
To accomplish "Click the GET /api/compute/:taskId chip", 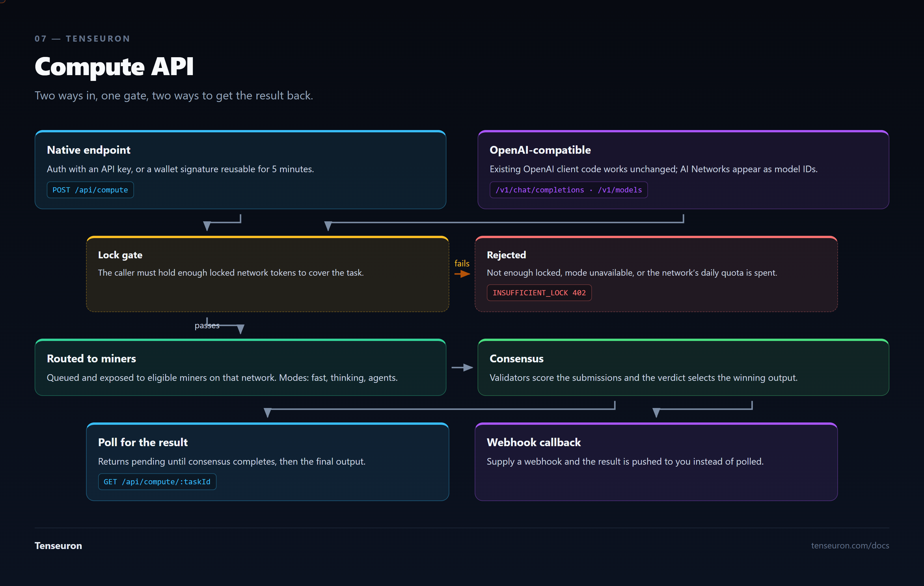I will pyautogui.click(x=157, y=482).
